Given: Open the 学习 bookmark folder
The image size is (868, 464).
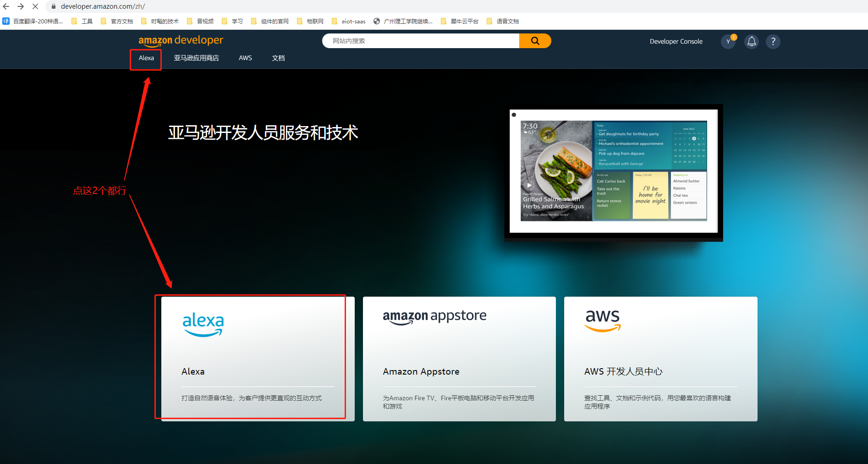Looking at the screenshot, I should click(x=232, y=21).
